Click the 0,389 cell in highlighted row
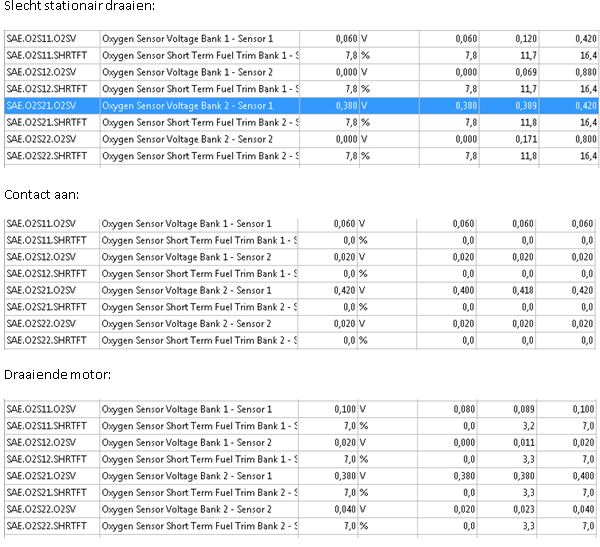600x547 pixels. point(523,105)
